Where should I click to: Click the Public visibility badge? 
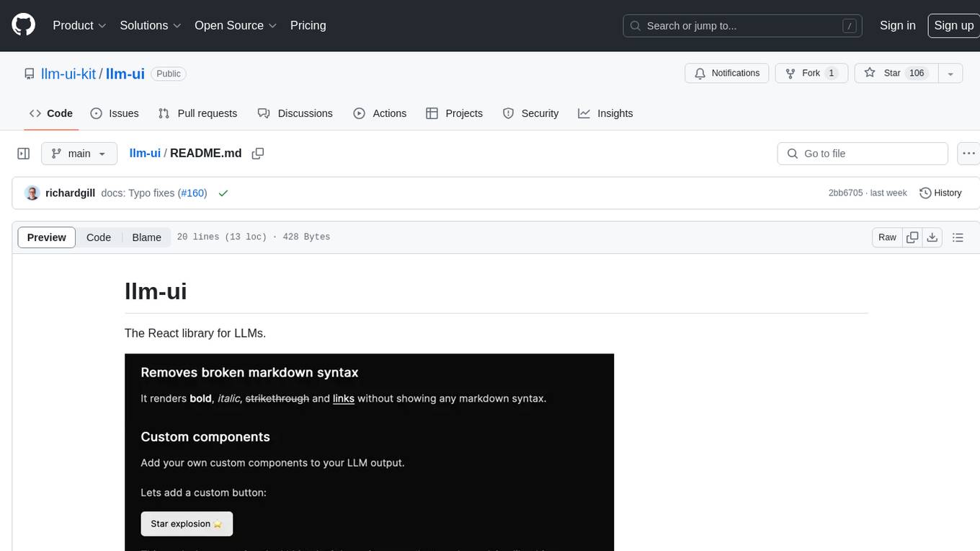click(x=169, y=74)
